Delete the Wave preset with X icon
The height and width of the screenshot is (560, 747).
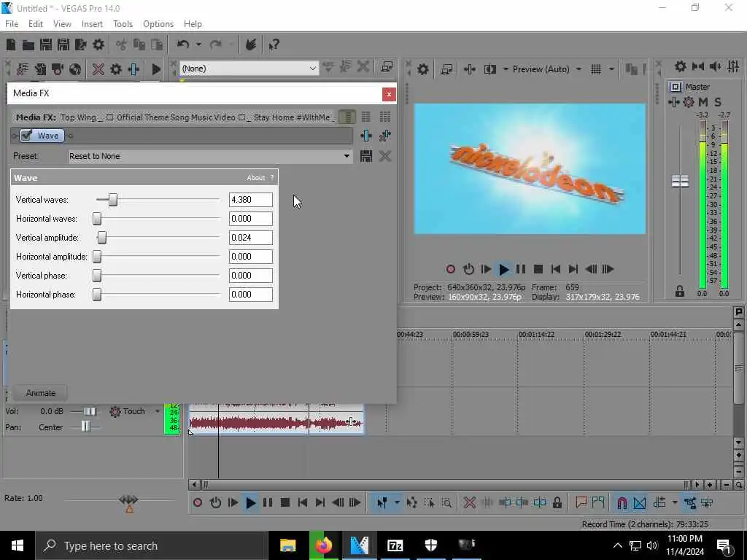(x=385, y=156)
